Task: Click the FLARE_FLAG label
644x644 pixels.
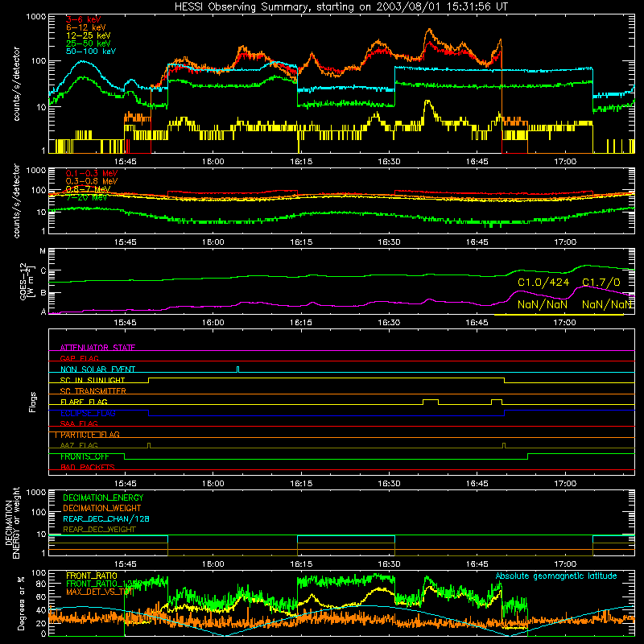Action: (84, 402)
